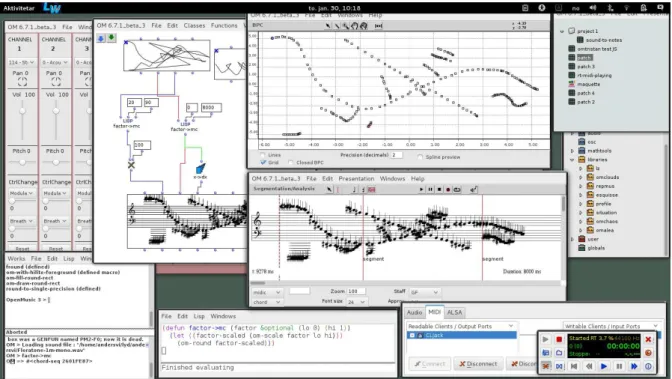Click the red X quit icon in JACK control
This screenshot has width=672, height=379.
648,339
